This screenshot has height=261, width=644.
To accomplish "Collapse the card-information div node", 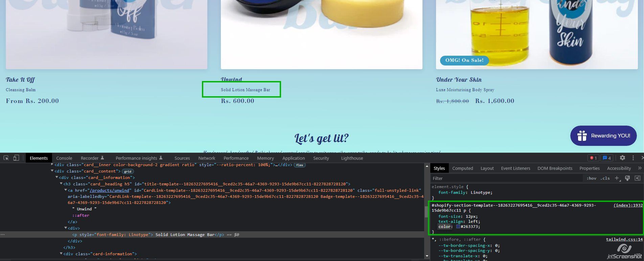I will tap(61, 254).
